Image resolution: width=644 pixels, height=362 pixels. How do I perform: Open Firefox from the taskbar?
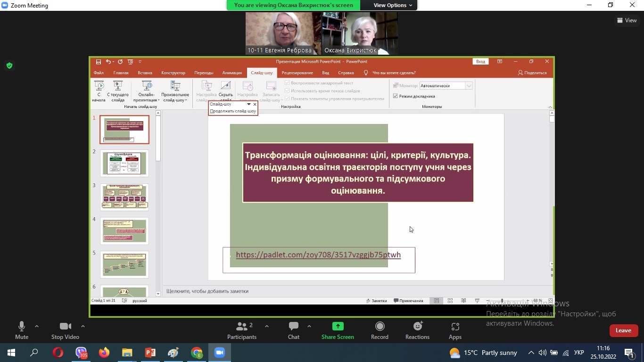(x=104, y=353)
